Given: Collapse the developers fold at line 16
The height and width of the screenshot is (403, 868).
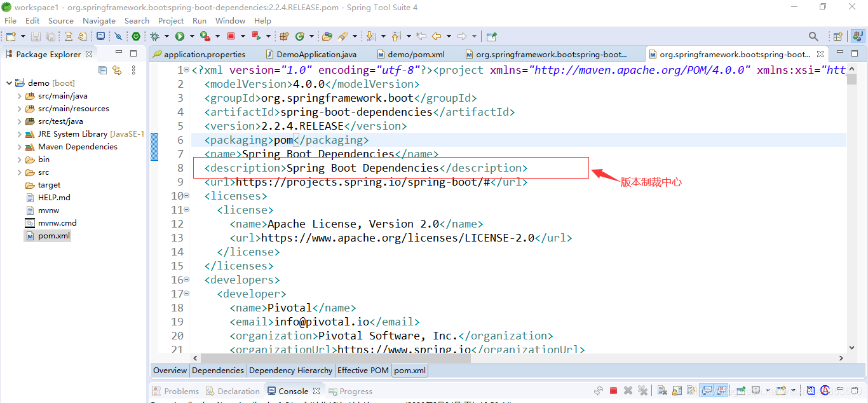Looking at the screenshot, I should coord(187,280).
